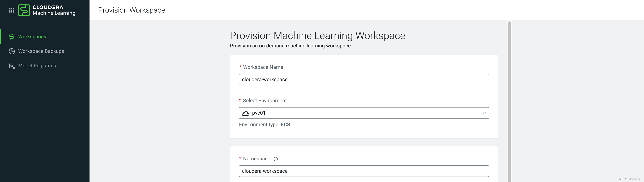Image resolution: width=644 pixels, height=182 pixels.
Task: Expand the Select Environment dropdown arrow
Action: 484,113
